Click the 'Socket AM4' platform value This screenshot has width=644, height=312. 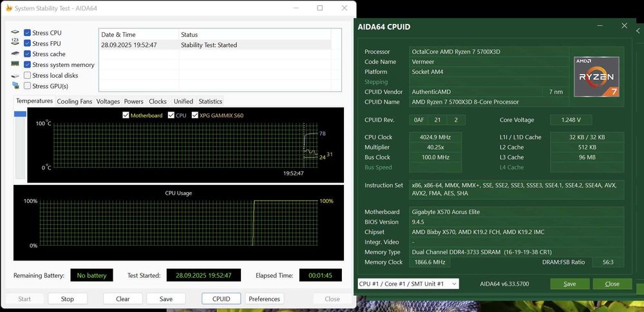pyautogui.click(x=427, y=72)
